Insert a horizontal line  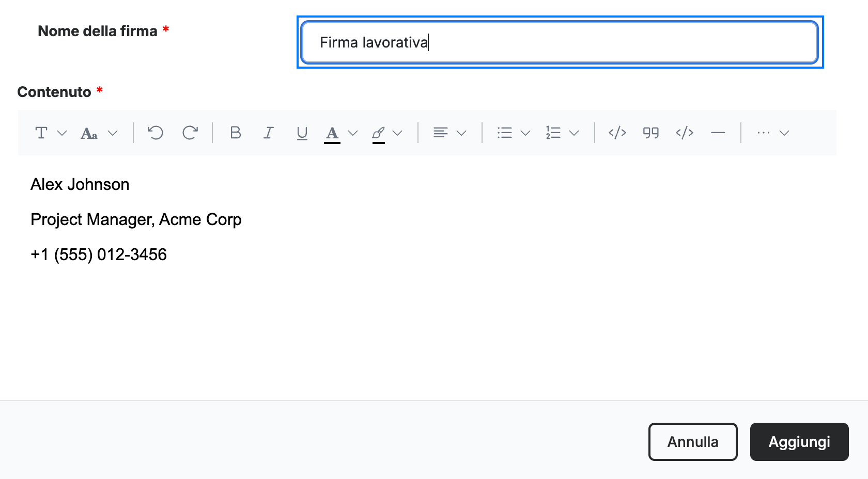coord(718,133)
